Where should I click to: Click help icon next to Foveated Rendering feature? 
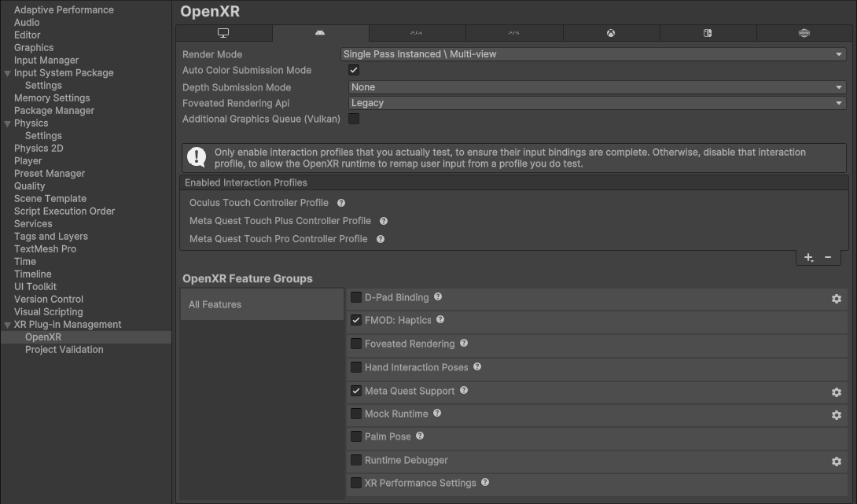(464, 344)
